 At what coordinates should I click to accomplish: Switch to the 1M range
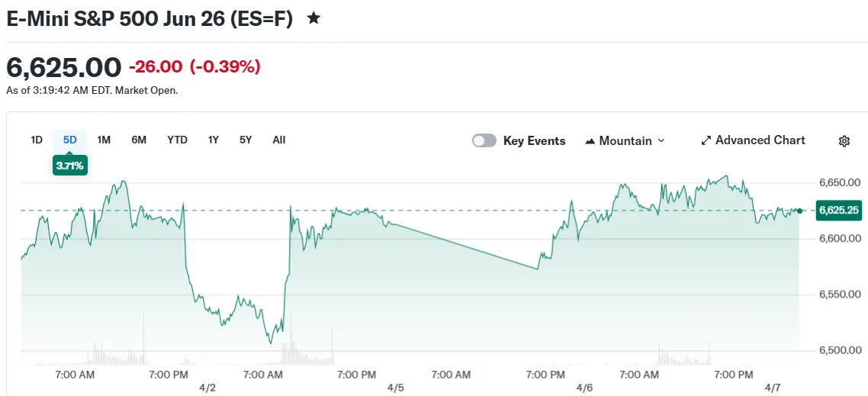coord(104,140)
